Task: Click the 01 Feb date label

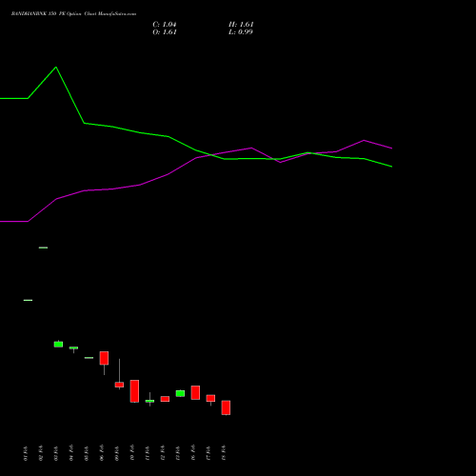Action: (26, 453)
